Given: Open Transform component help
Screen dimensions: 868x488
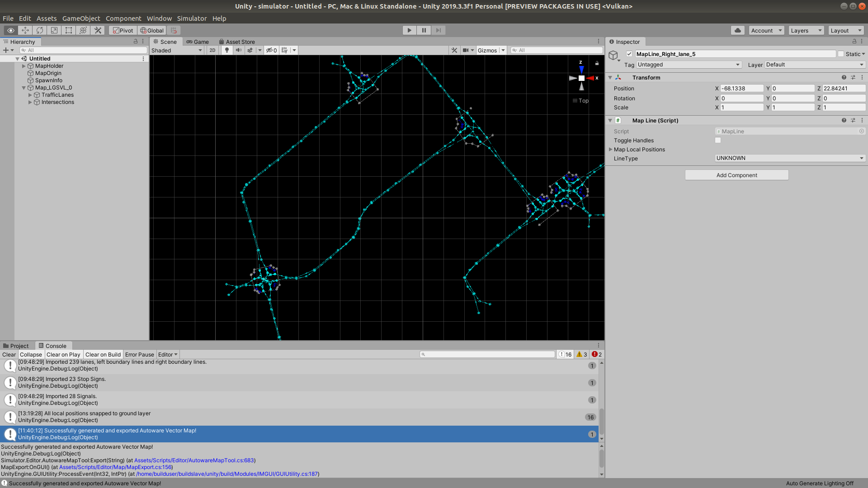Looking at the screenshot, I should tap(844, 77).
